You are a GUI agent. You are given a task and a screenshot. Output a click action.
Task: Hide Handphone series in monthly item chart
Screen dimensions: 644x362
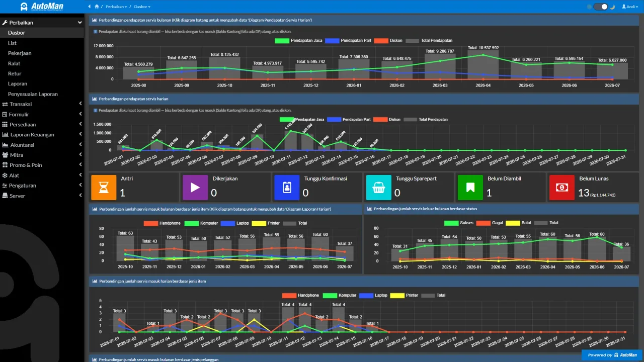pos(150,223)
